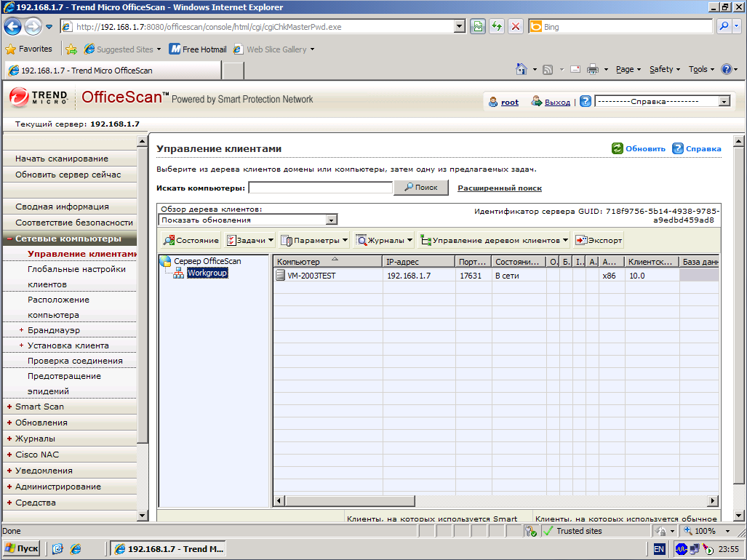Click the IE Forward navigation arrow
The image size is (747, 560).
[x=33, y=27]
